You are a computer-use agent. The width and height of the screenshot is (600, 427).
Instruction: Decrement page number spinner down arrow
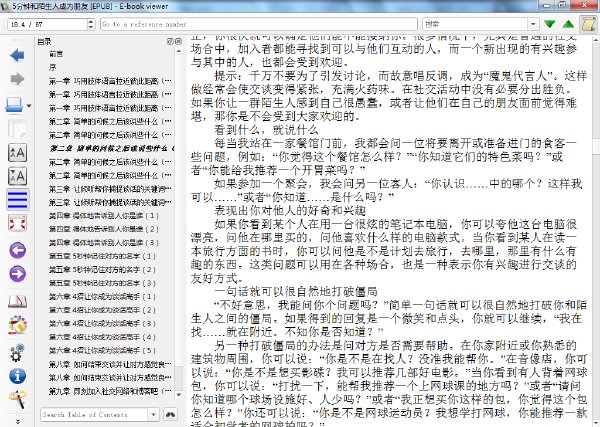point(91,27)
